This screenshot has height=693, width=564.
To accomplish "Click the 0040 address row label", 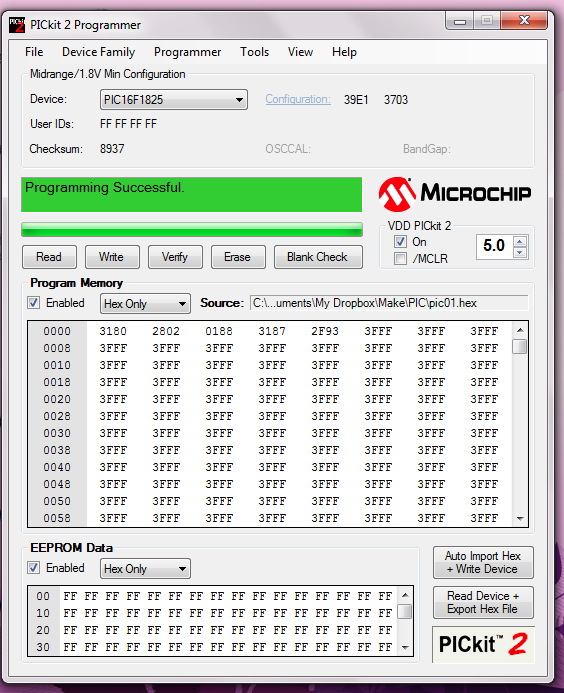I will 57,467.
